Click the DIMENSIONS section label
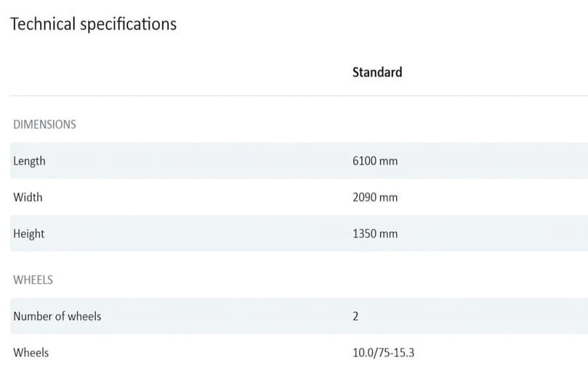The width and height of the screenshot is (588, 384). point(44,124)
